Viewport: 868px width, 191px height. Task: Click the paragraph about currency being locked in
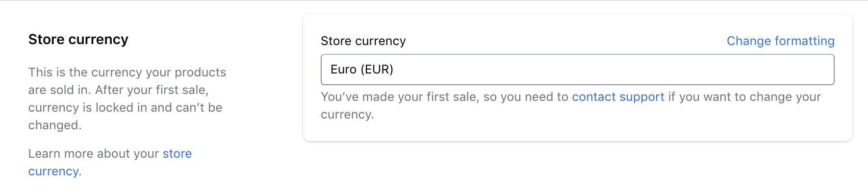coord(127,99)
